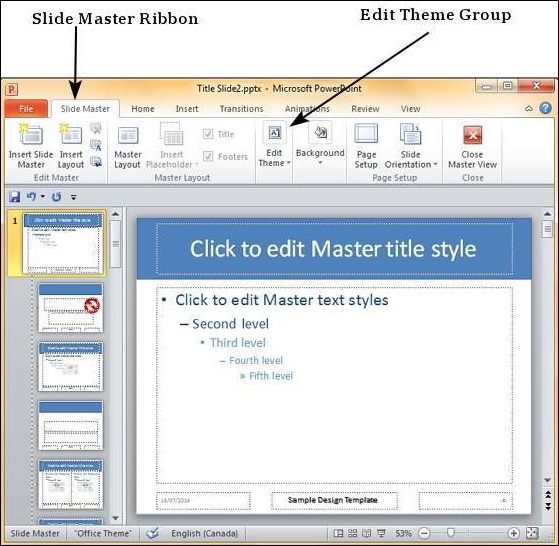Select title slide layout thumbnail with red badge
This screenshot has height=546, width=559.
71,308
